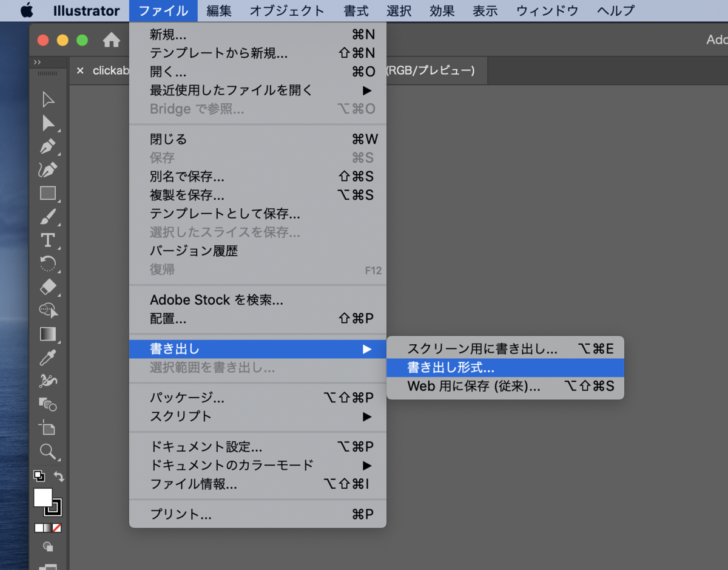The height and width of the screenshot is (570, 728).
Task: Select the Eraser tool
Action: (48, 287)
